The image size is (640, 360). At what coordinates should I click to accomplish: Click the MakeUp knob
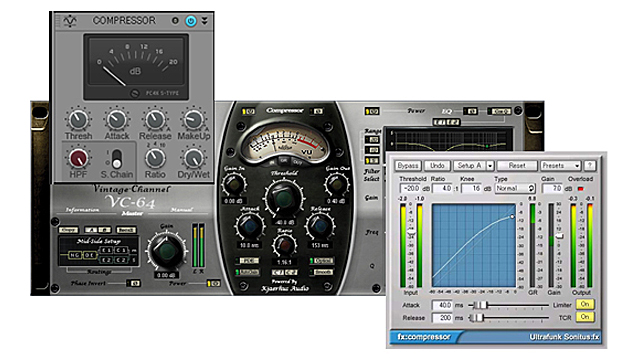click(193, 120)
